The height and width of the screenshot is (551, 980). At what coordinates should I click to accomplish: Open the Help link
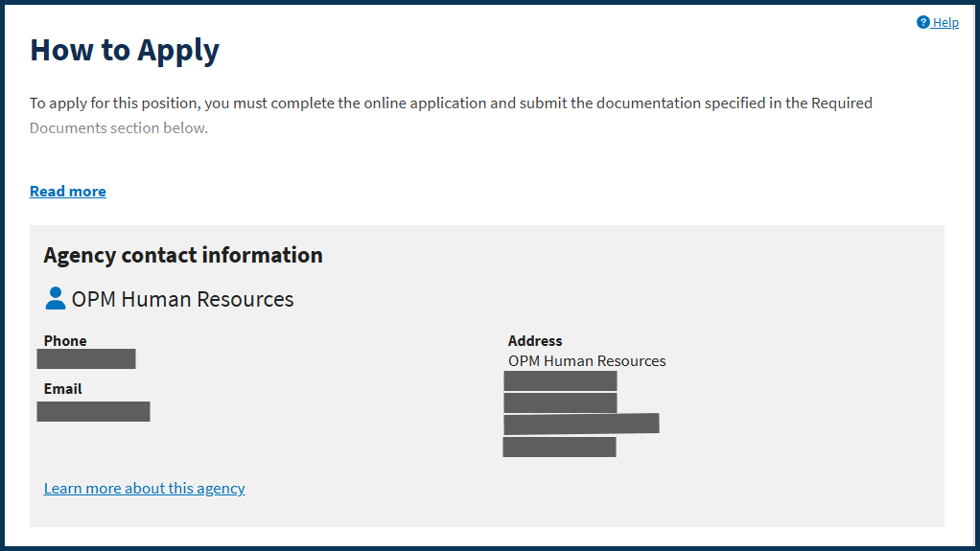[x=938, y=22]
